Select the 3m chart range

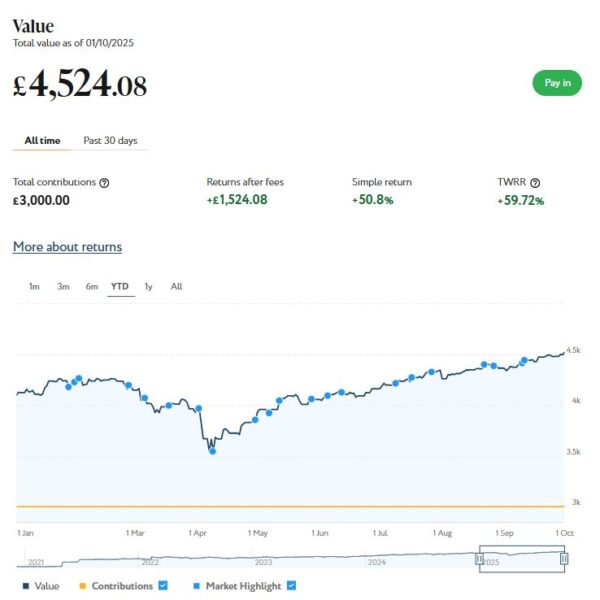coord(63,287)
